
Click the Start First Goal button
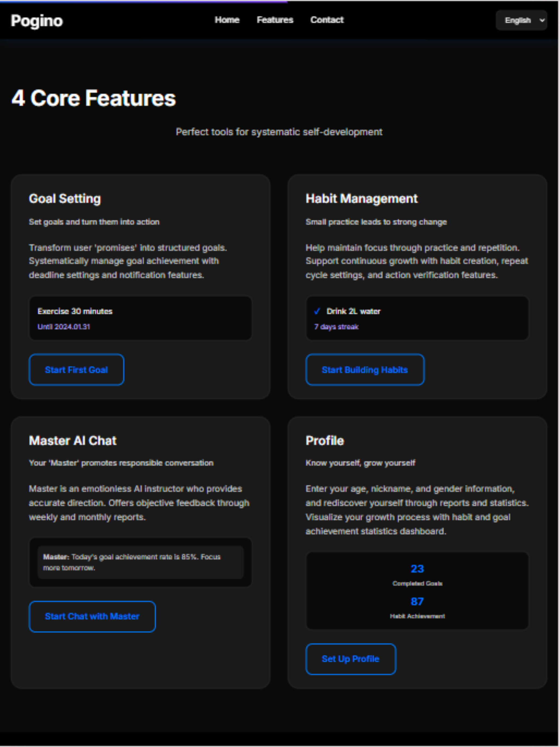pyautogui.click(x=76, y=370)
